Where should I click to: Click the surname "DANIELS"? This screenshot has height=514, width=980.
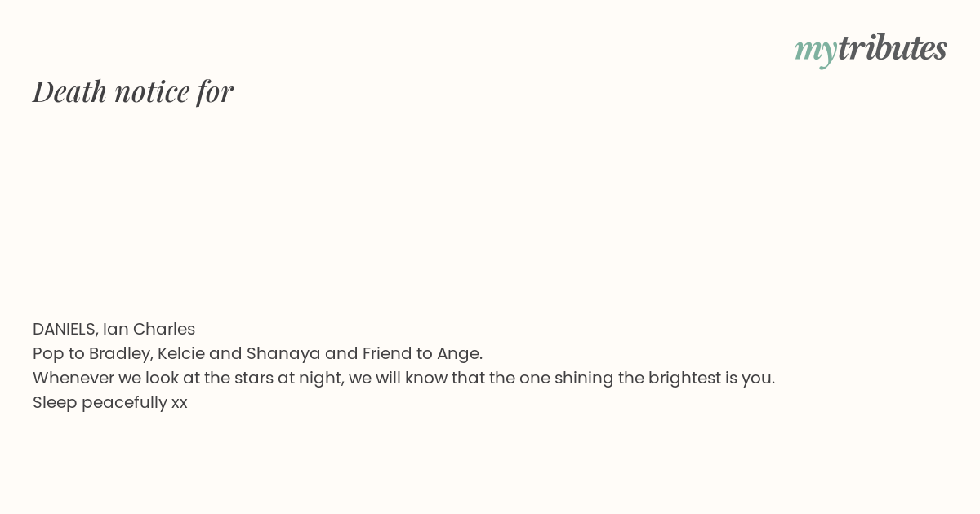point(65,330)
